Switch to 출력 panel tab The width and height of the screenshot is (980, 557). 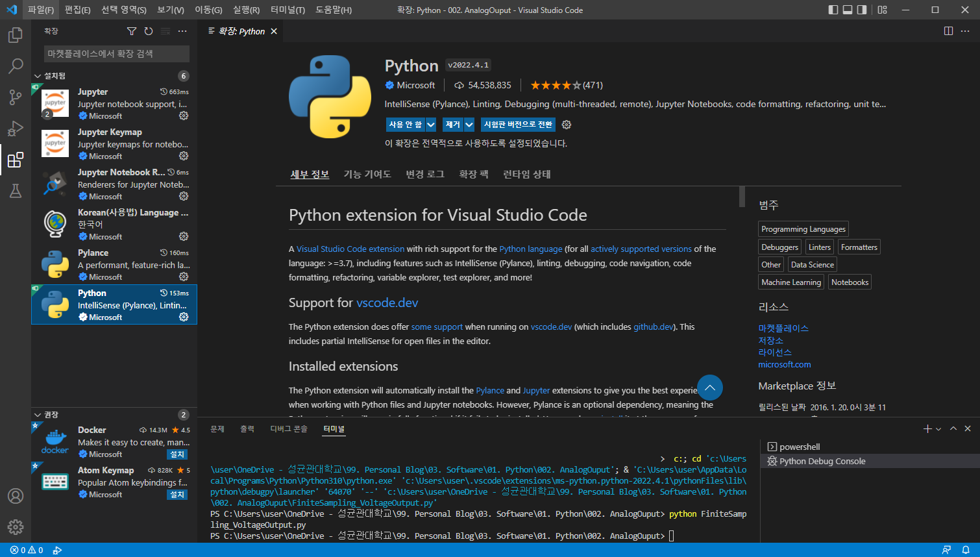[247, 429]
